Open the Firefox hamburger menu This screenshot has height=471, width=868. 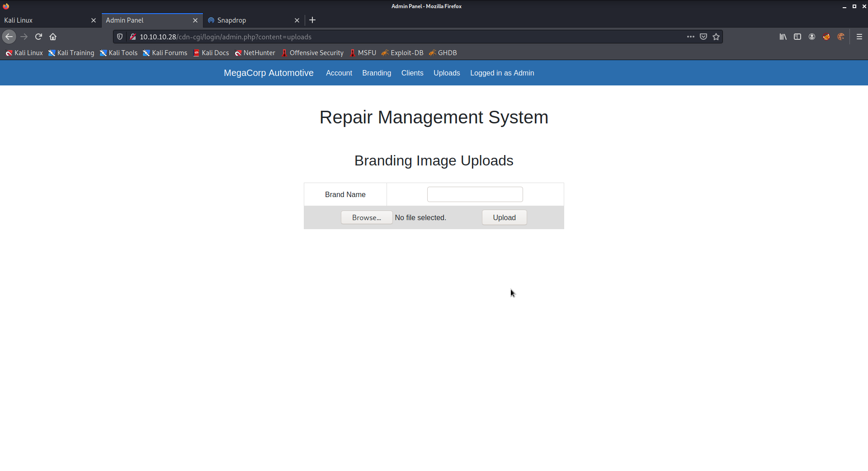(x=859, y=37)
